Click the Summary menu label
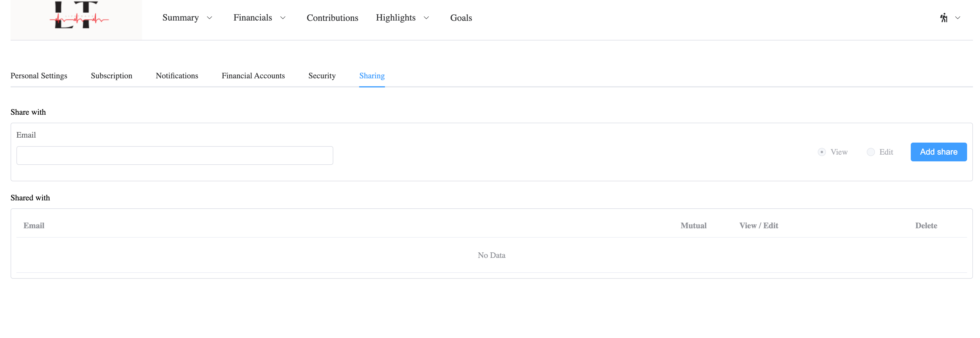 pyautogui.click(x=180, y=18)
